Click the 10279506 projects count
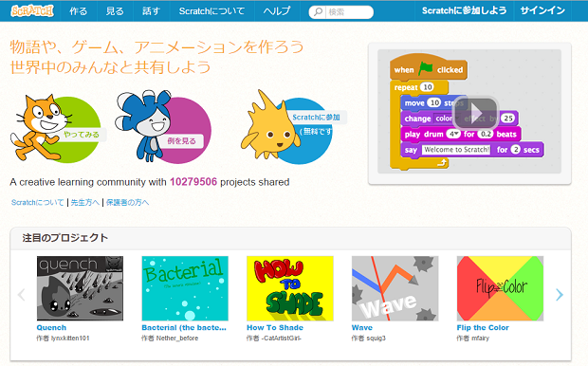 [x=193, y=182]
